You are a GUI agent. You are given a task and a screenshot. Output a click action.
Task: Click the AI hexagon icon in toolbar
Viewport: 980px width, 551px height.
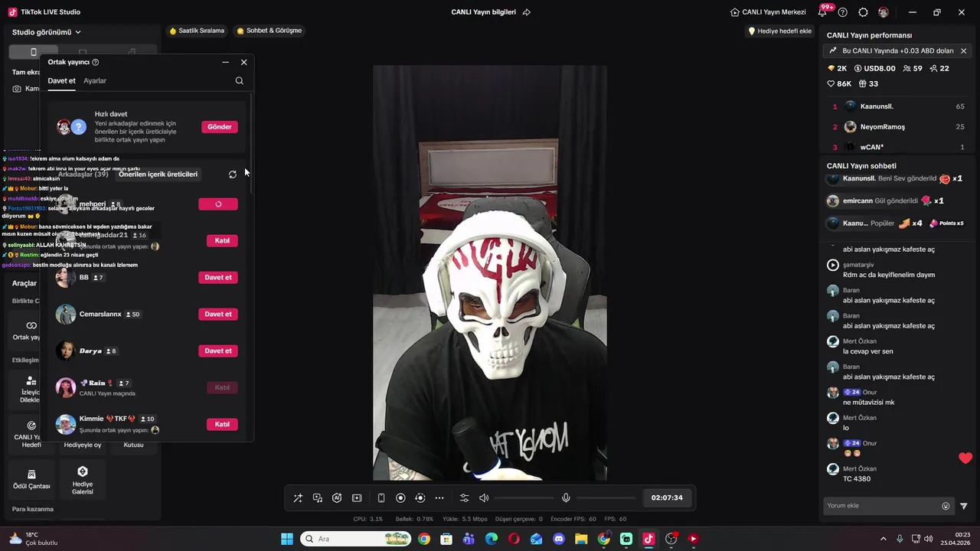point(337,498)
